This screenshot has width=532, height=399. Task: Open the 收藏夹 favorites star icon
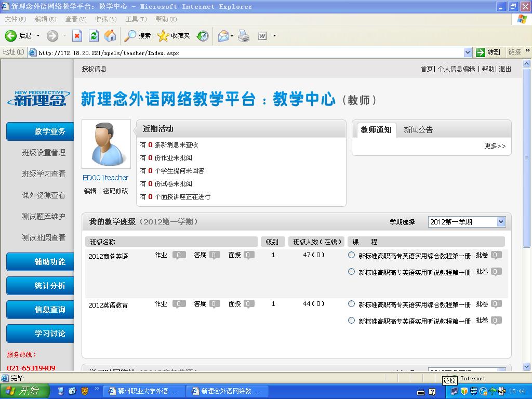[163, 36]
